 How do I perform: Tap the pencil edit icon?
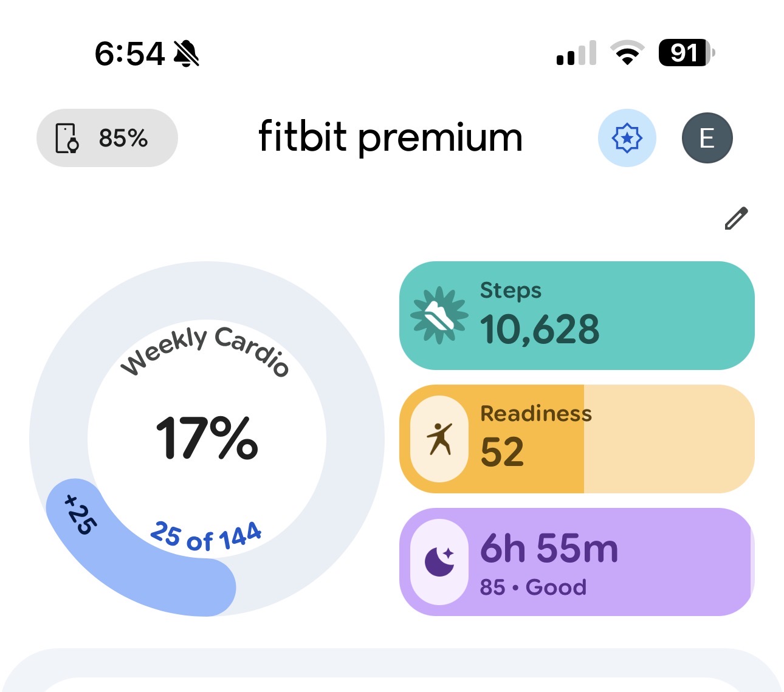pos(736,219)
